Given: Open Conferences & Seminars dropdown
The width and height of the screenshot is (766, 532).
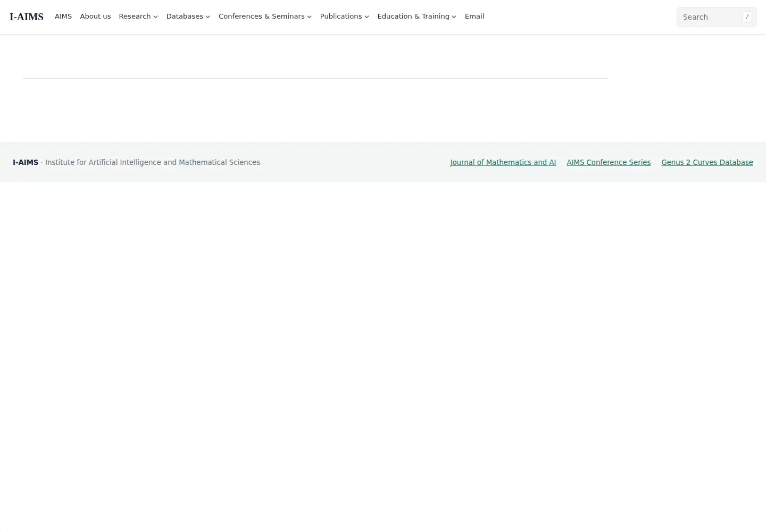Looking at the screenshot, I should [x=265, y=16].
